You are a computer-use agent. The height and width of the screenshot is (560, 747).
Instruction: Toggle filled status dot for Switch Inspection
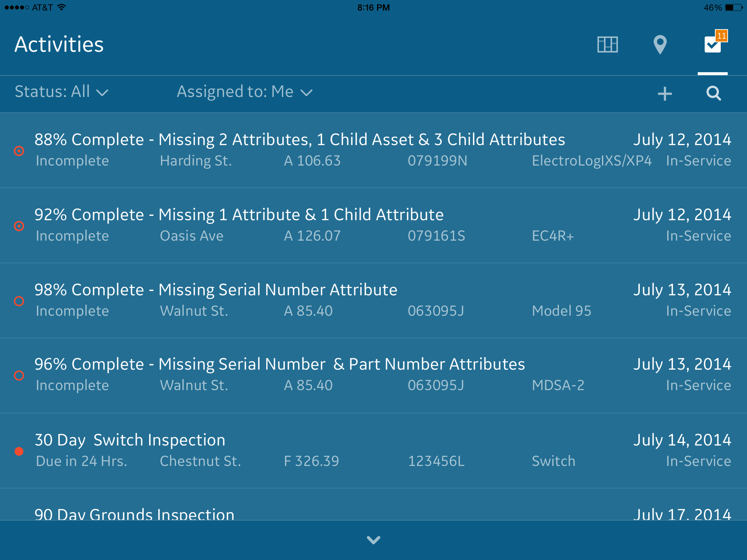pos(19,451)
